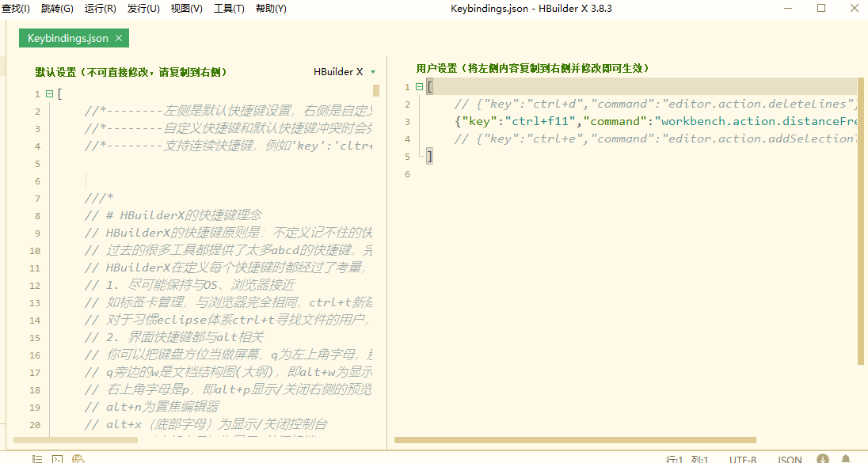Open the 帮助(Y) menu
This screenshot has height=463, width=868.
271,9
